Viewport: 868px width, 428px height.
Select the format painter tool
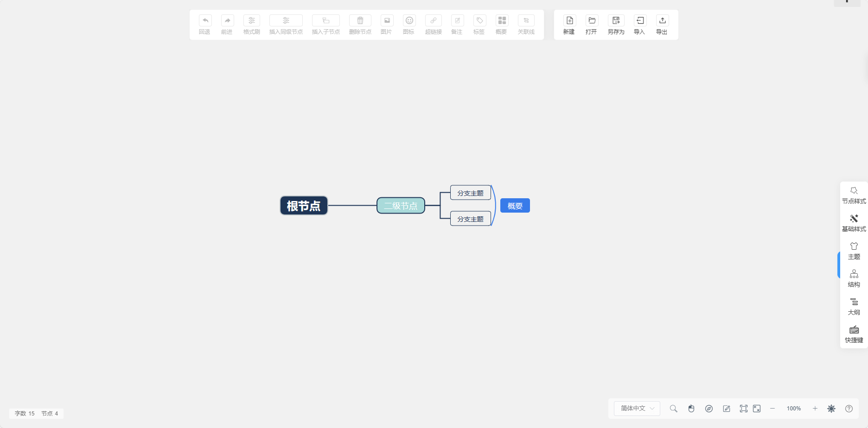[251, 24]
